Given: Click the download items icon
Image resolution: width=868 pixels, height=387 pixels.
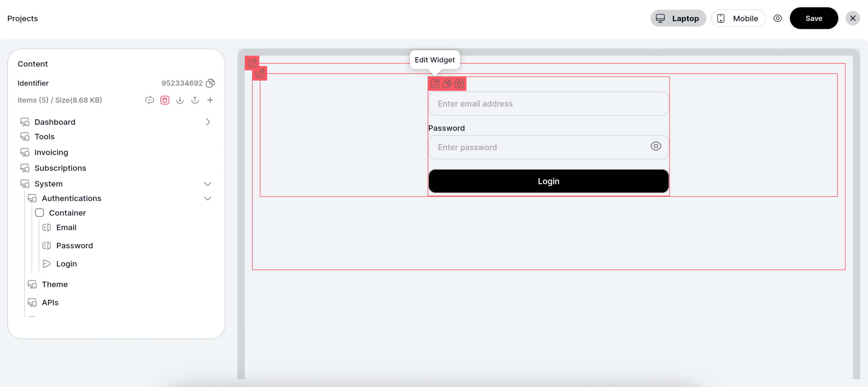Looking at the screenshot, I should [180, 100].
